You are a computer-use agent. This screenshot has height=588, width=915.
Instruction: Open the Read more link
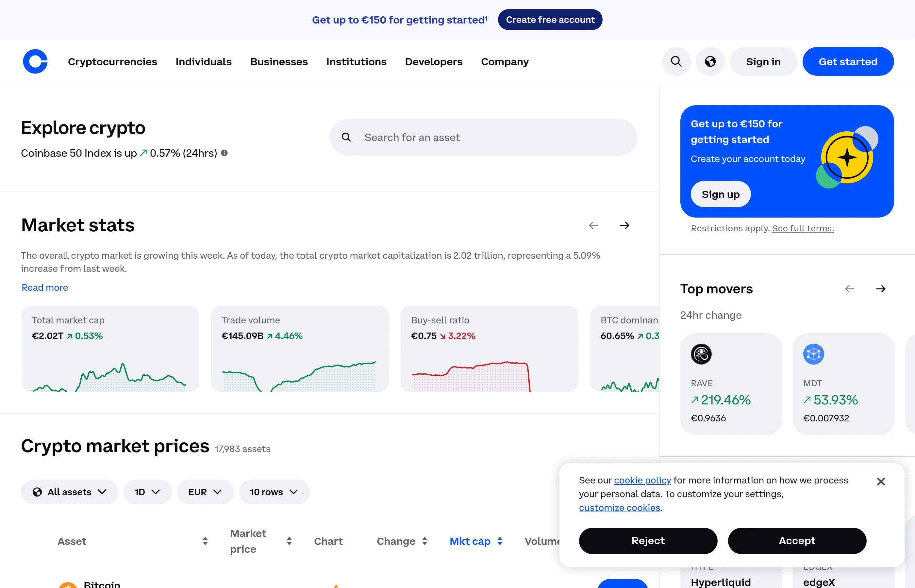click(x=45, y=287)
